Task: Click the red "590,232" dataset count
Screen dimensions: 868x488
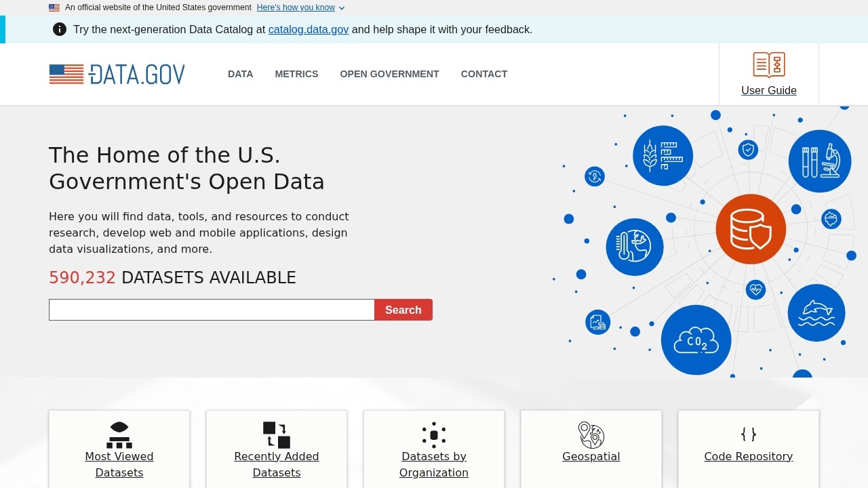Action: pyautogui.click(x=82, y=278)
